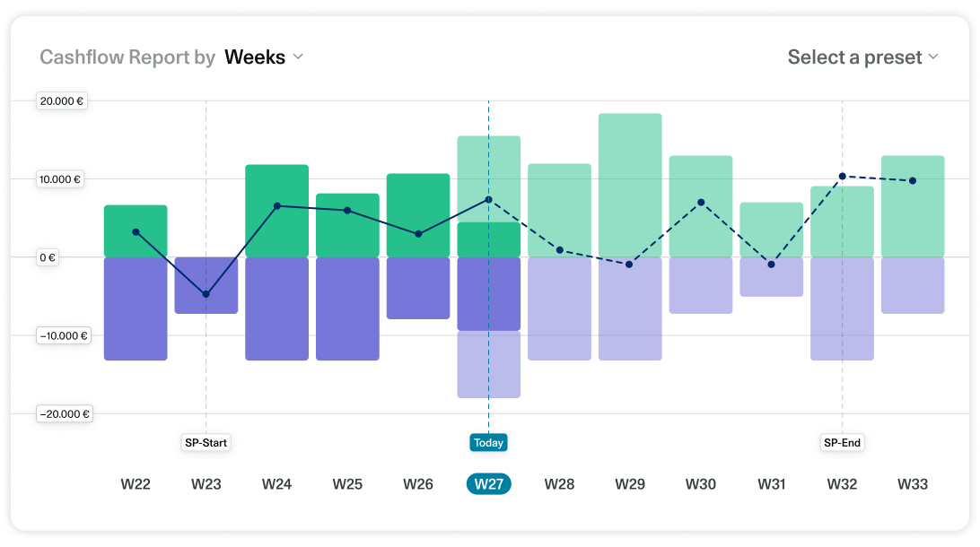The width and height of the screenshot is (980, 547).
Task: Click the Today marker badge
Action: pos(488,442)
